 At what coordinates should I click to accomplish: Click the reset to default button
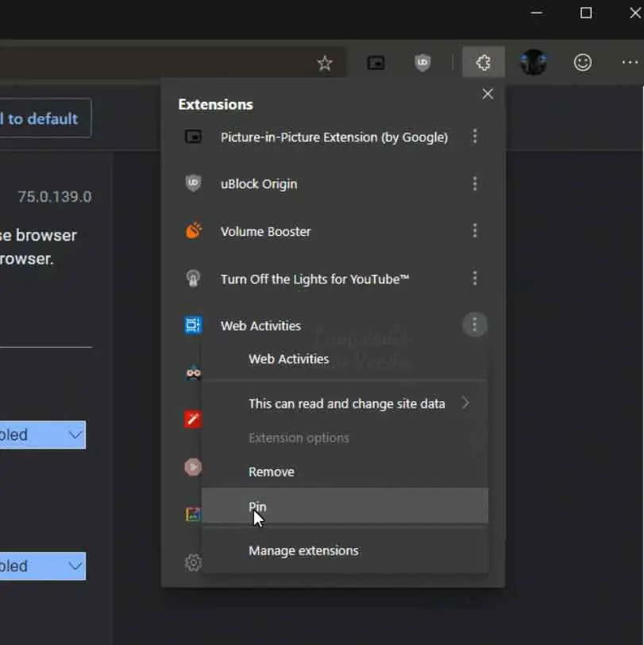point(45,118)
